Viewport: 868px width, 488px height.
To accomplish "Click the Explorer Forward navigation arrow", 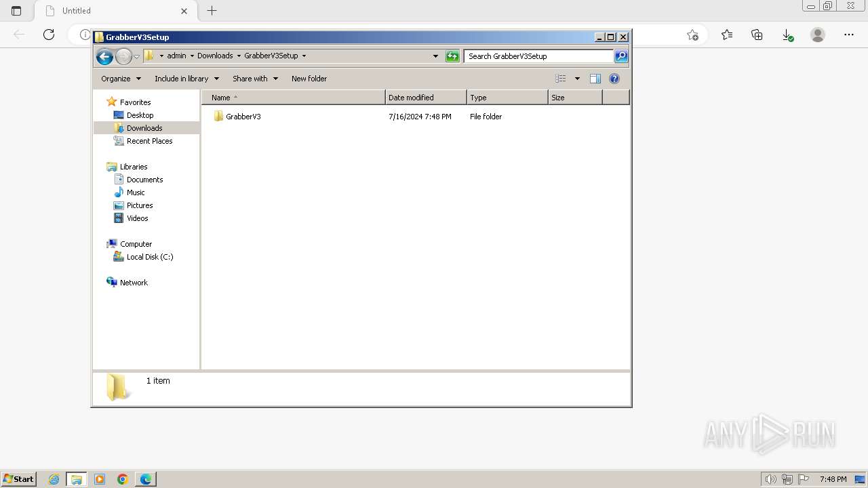I will pos(123,56).
